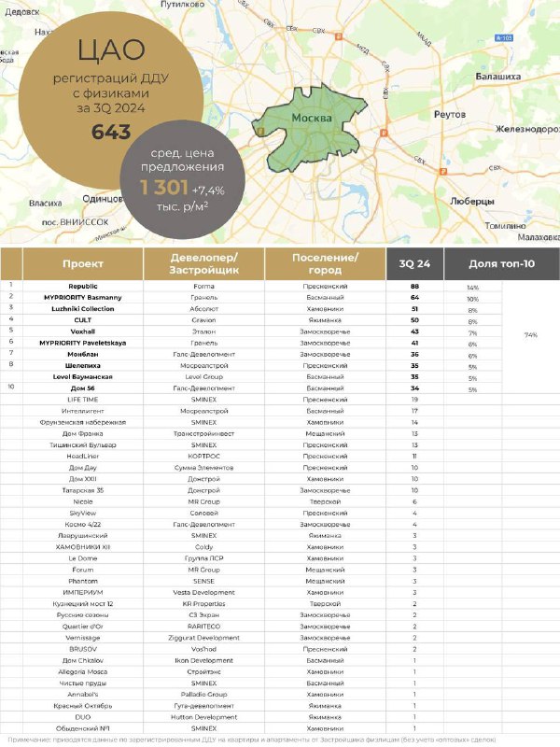Click the 643 registrations number
The height and width of the screenshot is (747, 560).
(111, 132)
